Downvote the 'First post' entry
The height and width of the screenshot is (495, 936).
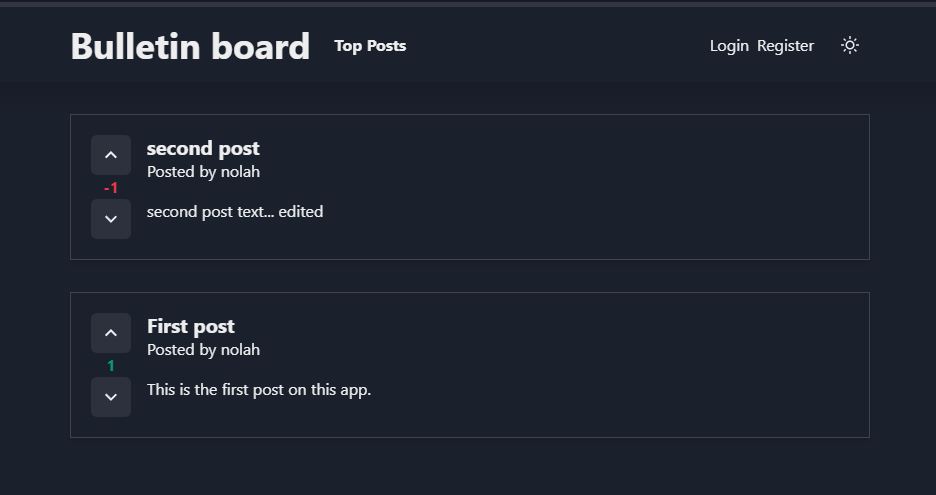[x=111, y=397]
